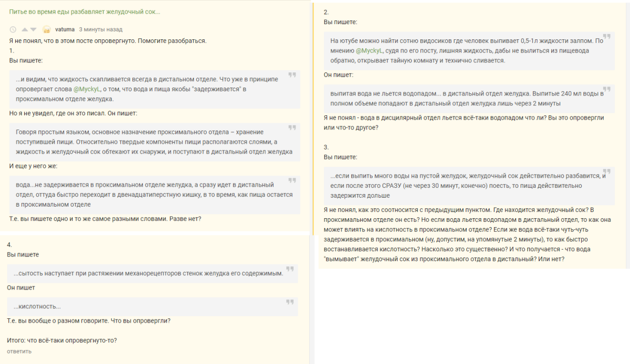Click the clock icon next to the vote arrows
Image resolution: width=630 pixels, height=364 pixels.
point(13,29)
